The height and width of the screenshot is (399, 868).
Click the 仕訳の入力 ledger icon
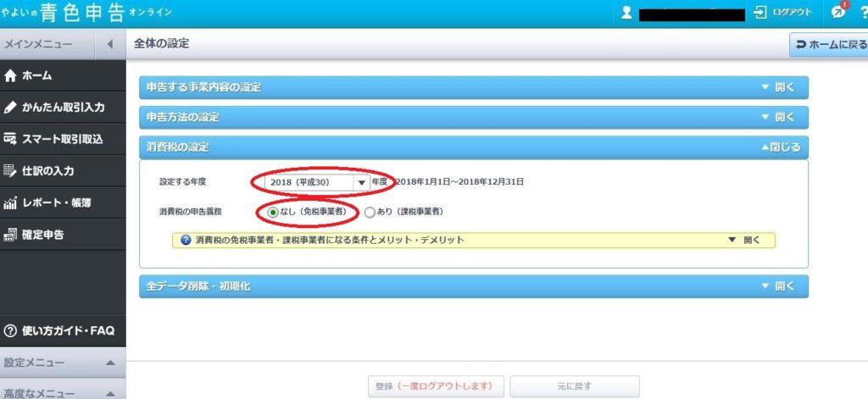(10, 171)
